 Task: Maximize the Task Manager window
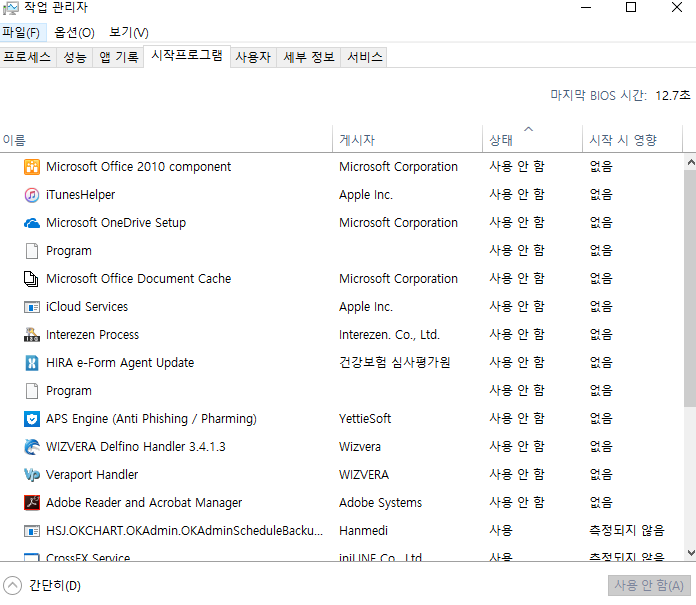[x=631, y=8]
